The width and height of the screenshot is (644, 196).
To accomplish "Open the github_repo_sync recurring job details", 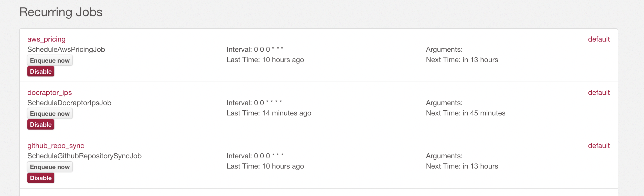I will pyautogui.click(x=56, y=146).
